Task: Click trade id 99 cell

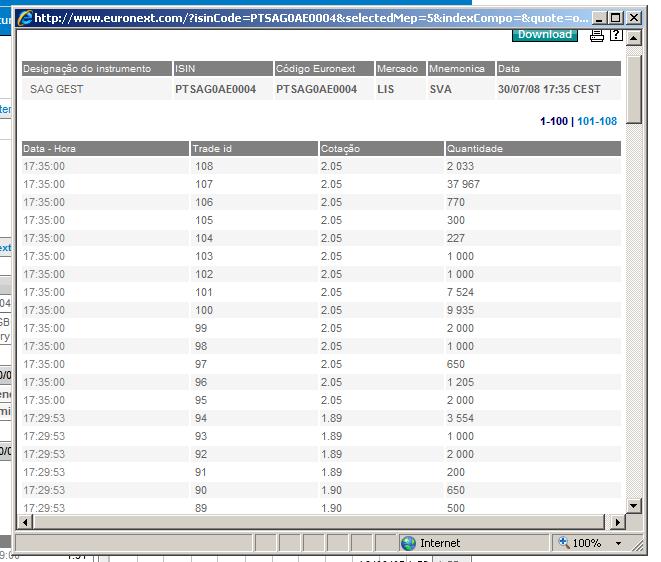Action: [201, 328]
